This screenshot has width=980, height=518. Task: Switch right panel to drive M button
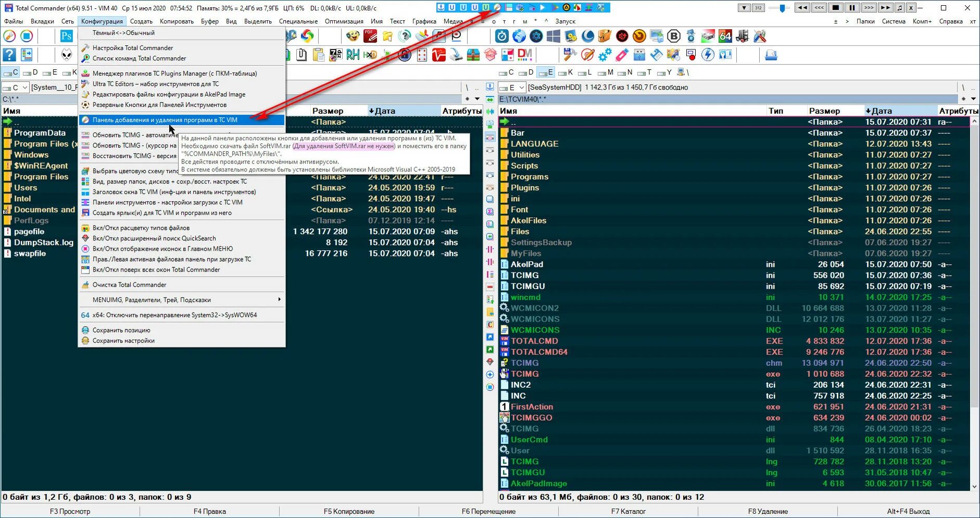click(606, 72)
